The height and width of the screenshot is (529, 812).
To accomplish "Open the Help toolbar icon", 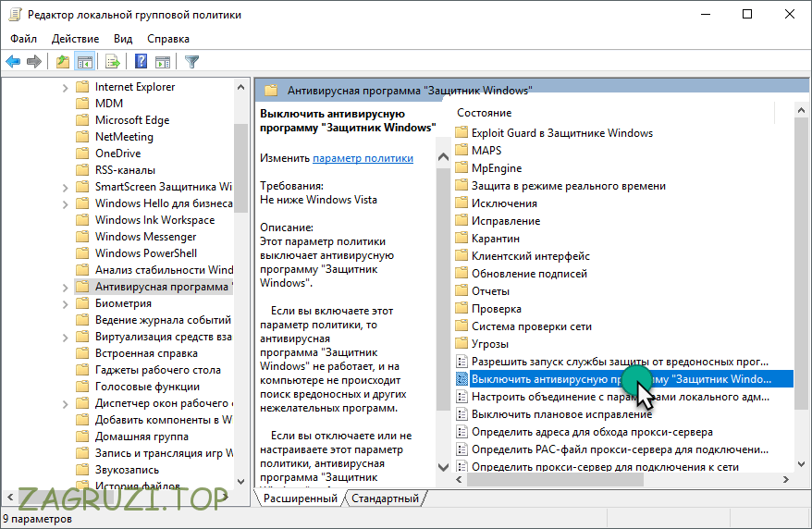I will tap(141, 62).
